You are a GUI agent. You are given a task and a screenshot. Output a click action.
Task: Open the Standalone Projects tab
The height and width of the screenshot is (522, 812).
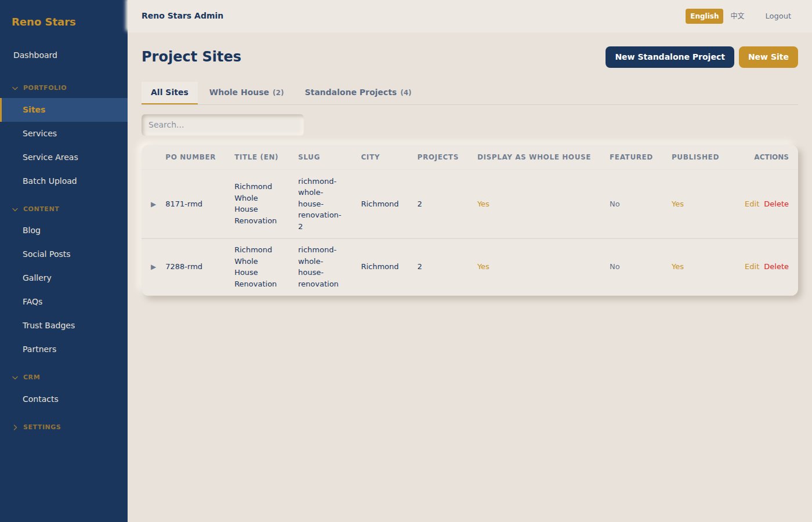tap(357, 92)
